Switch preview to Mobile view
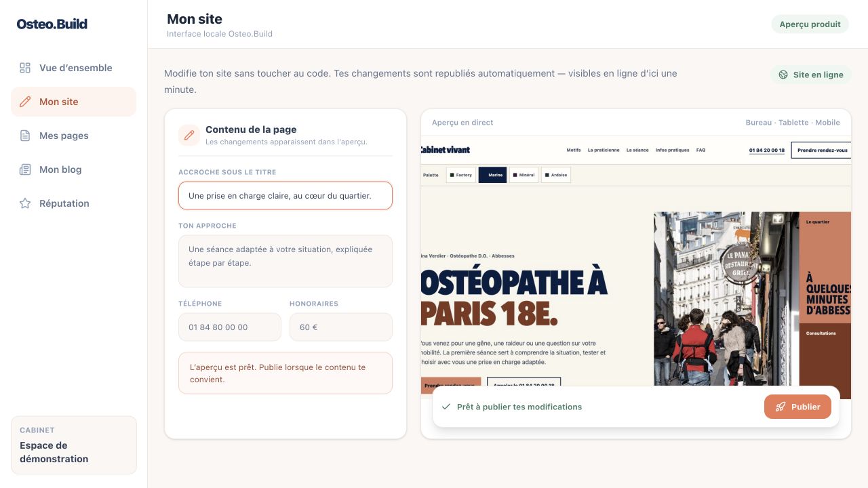Image resolution: width=868 pixels, height=488 pixels. (827, 123)
